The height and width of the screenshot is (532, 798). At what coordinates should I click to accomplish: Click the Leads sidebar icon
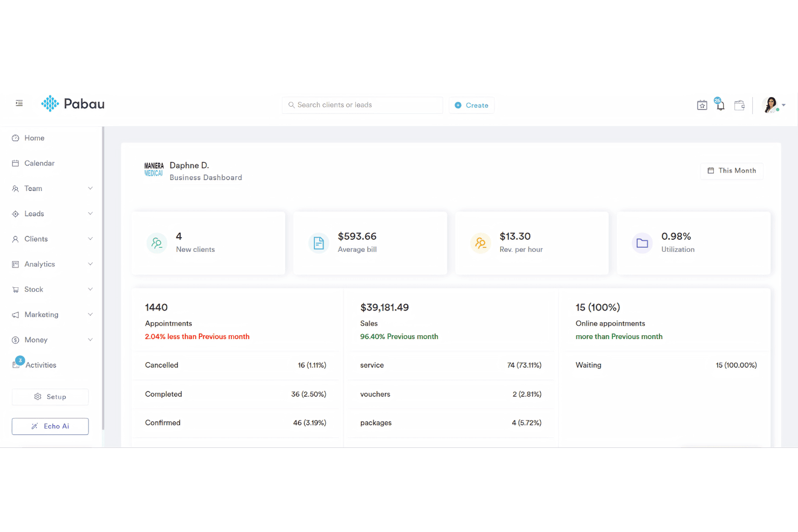[x=16, y=214]
